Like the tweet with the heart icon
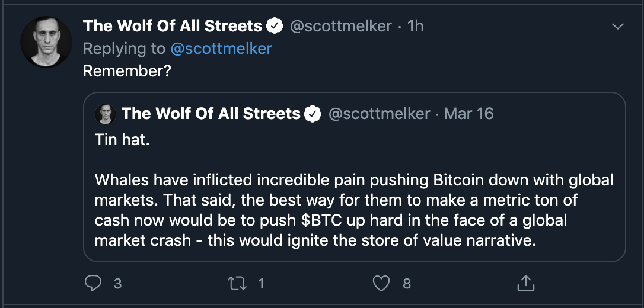 [382, 284]
